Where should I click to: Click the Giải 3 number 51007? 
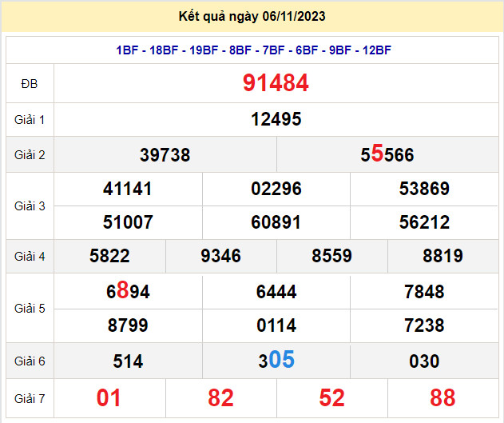(128, 222)
